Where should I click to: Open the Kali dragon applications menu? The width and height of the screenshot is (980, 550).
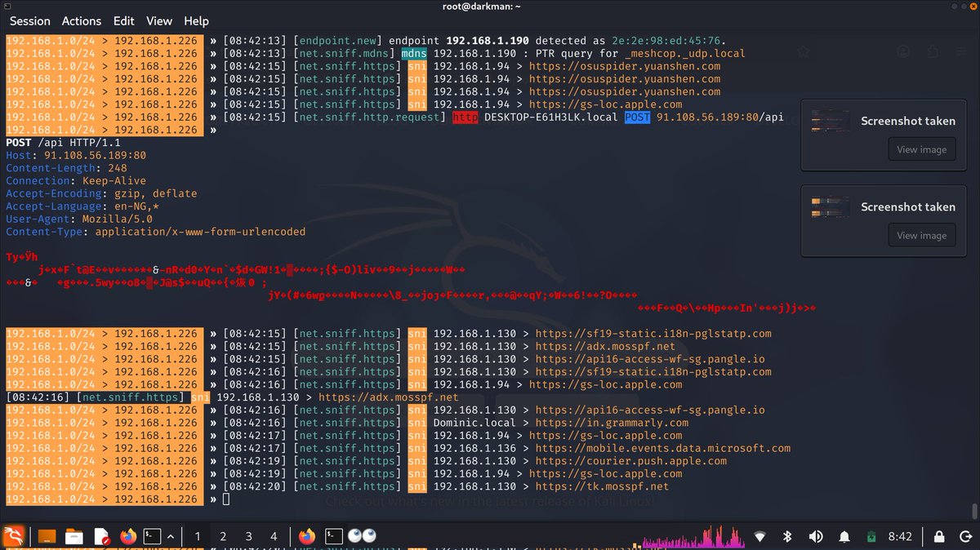(16, 536)
